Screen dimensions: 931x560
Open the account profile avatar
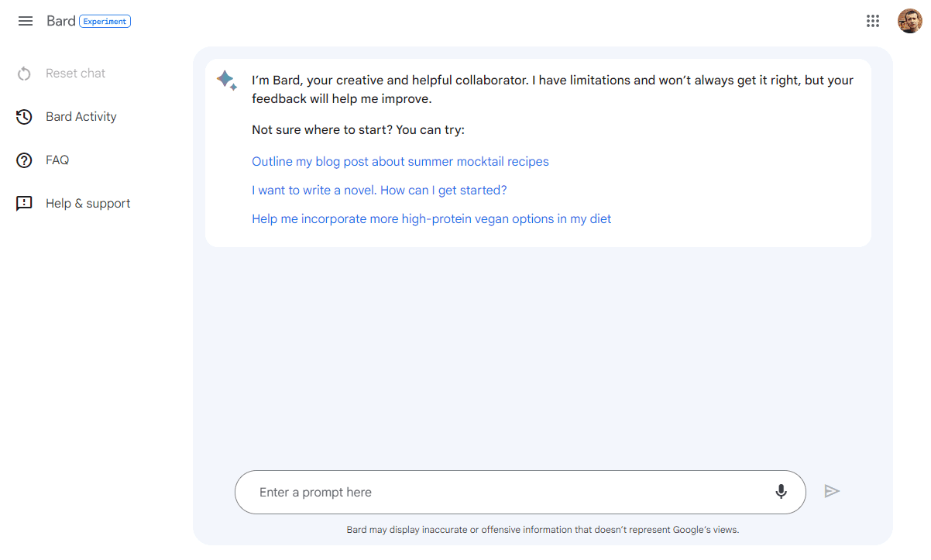[909, 21]
